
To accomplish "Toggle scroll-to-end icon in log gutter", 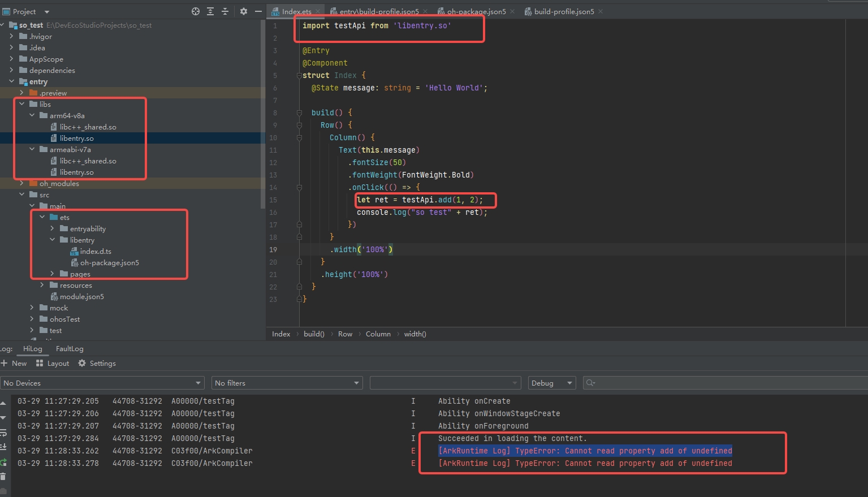I will [3, 448].
